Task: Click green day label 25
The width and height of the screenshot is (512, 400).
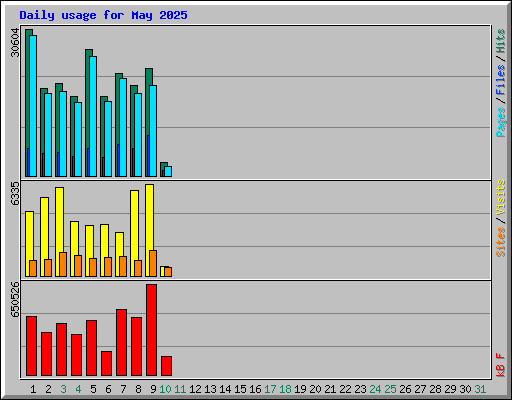Action: [390, 389]
